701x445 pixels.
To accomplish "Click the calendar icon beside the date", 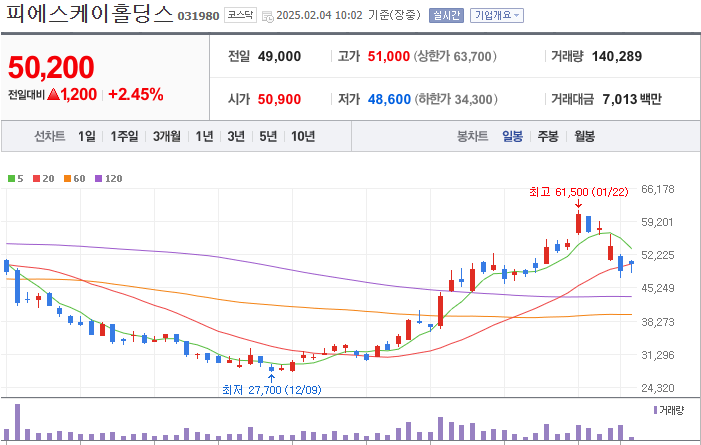I will (267, 17).
